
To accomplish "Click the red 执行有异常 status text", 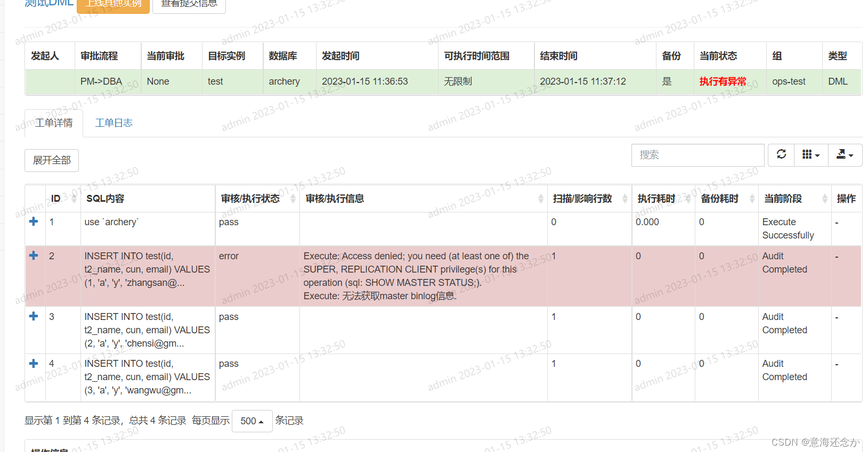I will pos(723,81).
